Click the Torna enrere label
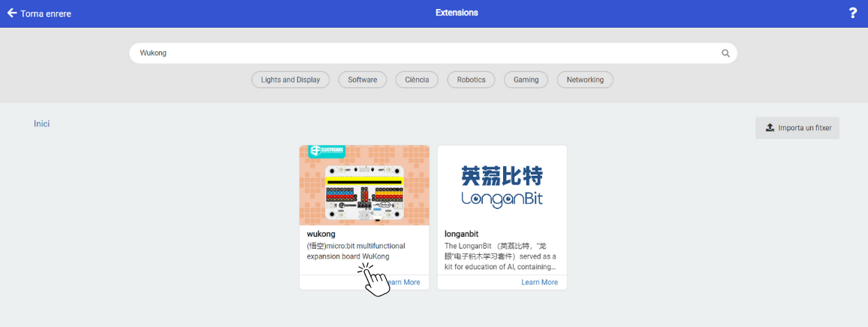Viewport: 868px width, 327px height. [x=46, y=14]
